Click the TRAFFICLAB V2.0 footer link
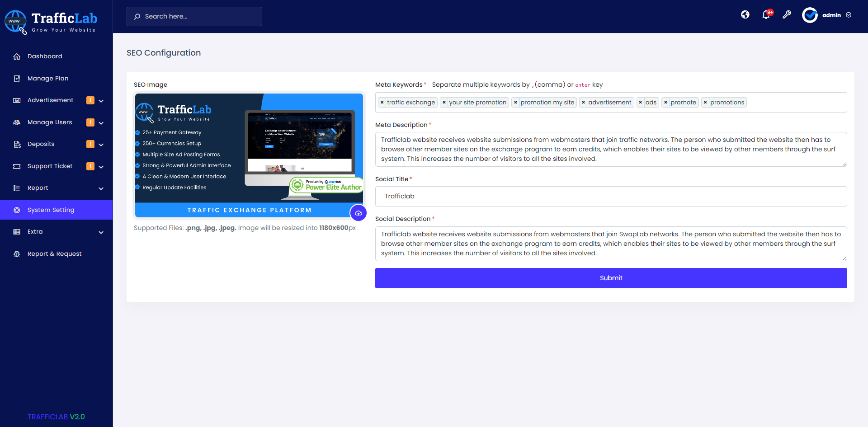Screen dimensions: 868x427 (56, 417)
